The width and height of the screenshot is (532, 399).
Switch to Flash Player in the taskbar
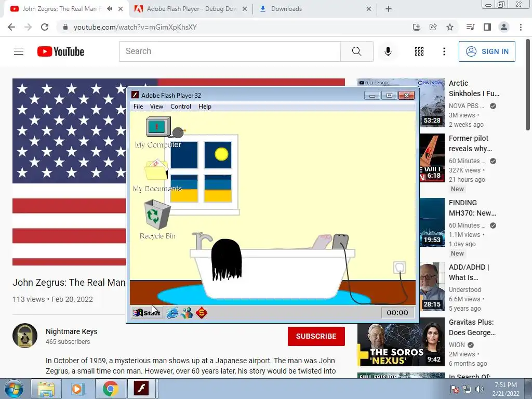141,388
